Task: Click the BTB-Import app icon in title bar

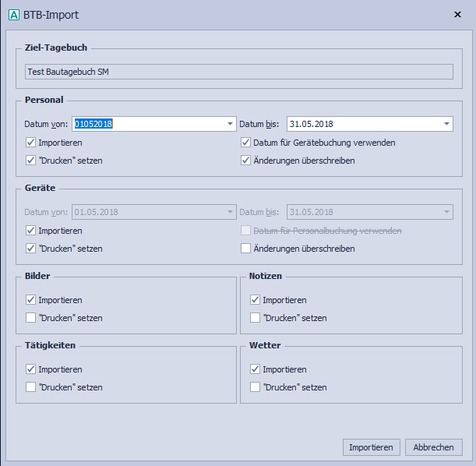Action: click(13, 15)
